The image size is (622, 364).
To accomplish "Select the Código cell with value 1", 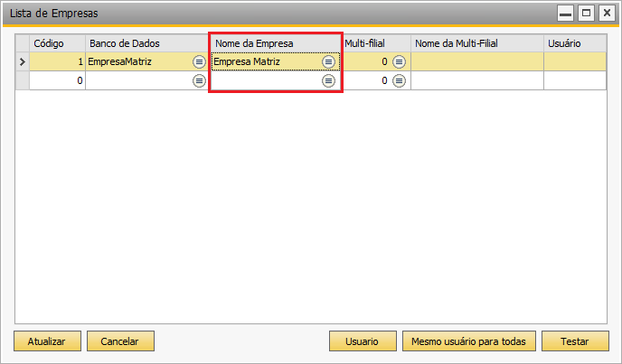I will [x=58, y=61].
